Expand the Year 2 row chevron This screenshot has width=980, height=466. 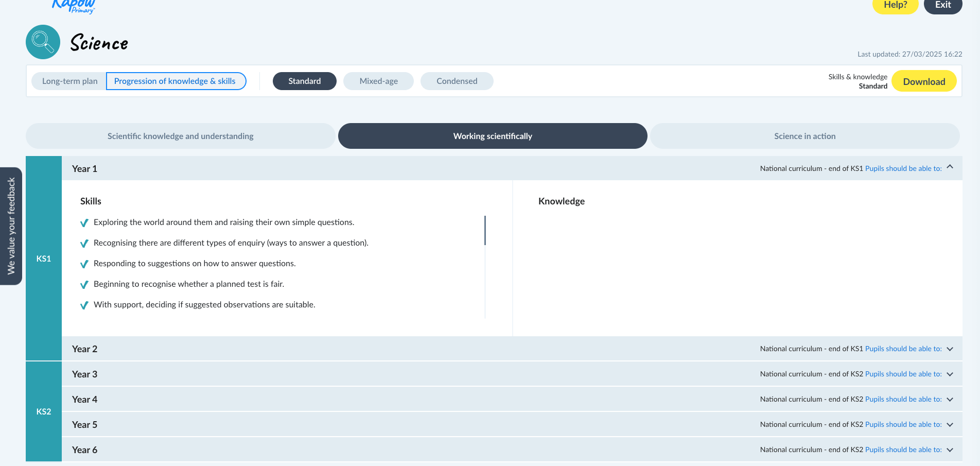pyautogui.click(x=950, y=349)
